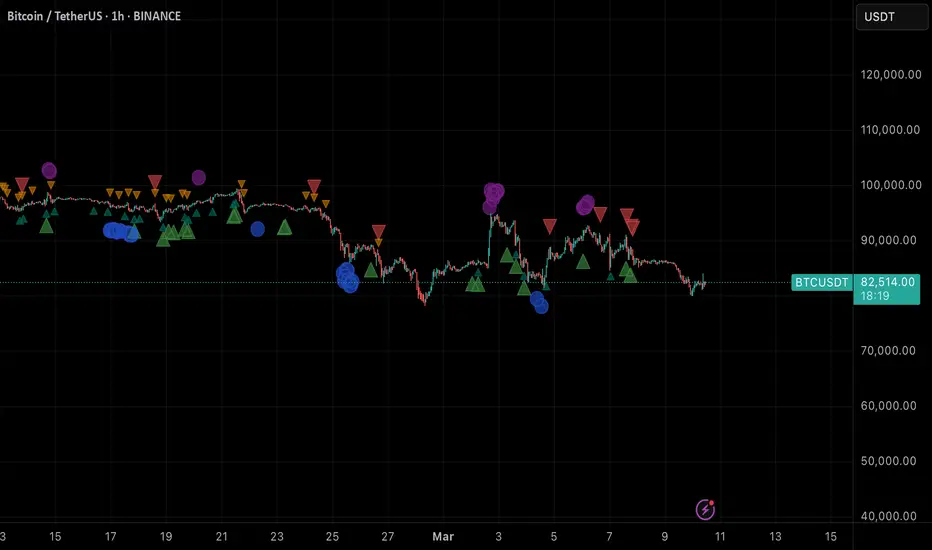Click the red down triangle near date 19
The width and height of the screenshot is (932, 550).
(x=155, y=182)
